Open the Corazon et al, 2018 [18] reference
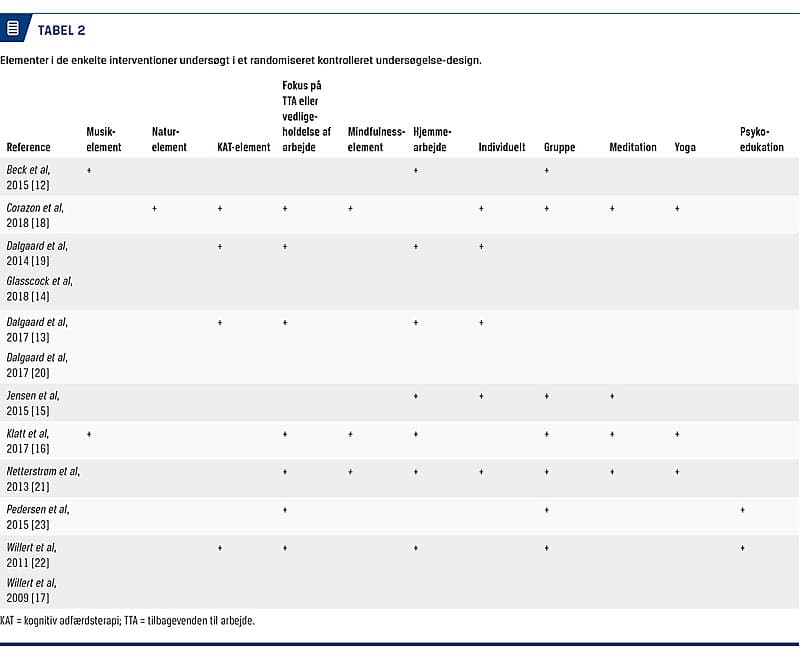The width and height of the screenshot is (800, 650). 35,214
